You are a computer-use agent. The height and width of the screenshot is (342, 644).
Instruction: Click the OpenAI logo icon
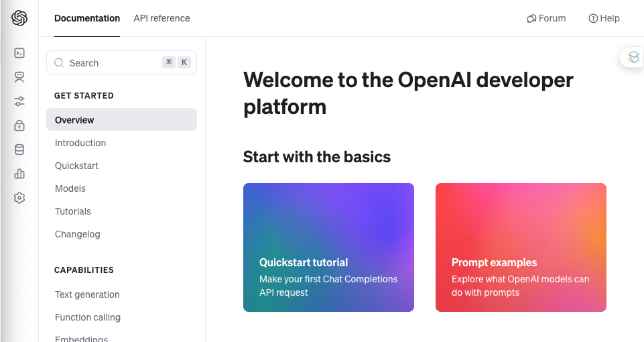pos(19,18)
